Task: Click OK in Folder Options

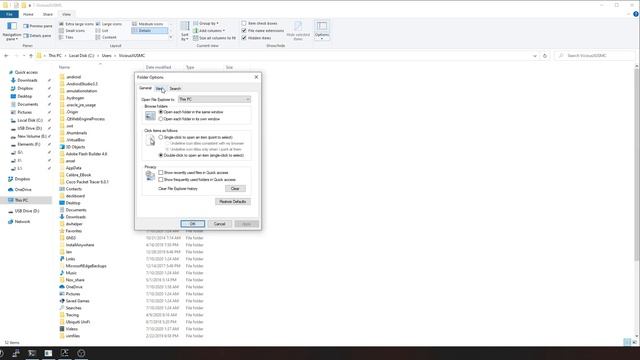Action: [193, 224]
